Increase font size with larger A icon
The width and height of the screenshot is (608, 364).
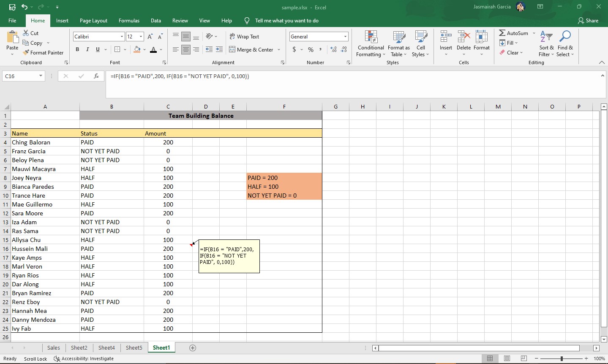tap(150, 37)
